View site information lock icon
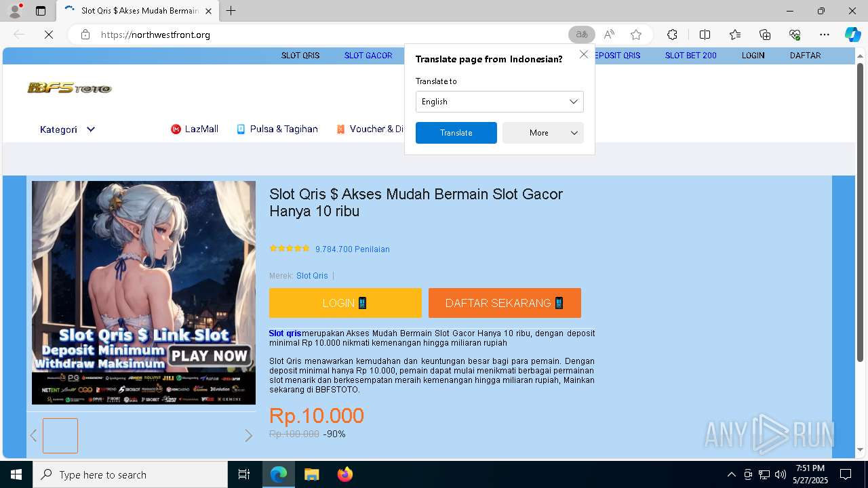 (85, 35)
